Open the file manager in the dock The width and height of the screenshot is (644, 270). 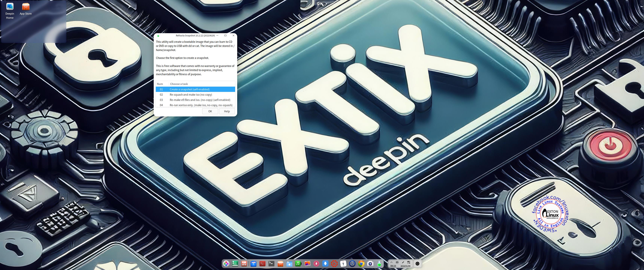tap(289, 264)
